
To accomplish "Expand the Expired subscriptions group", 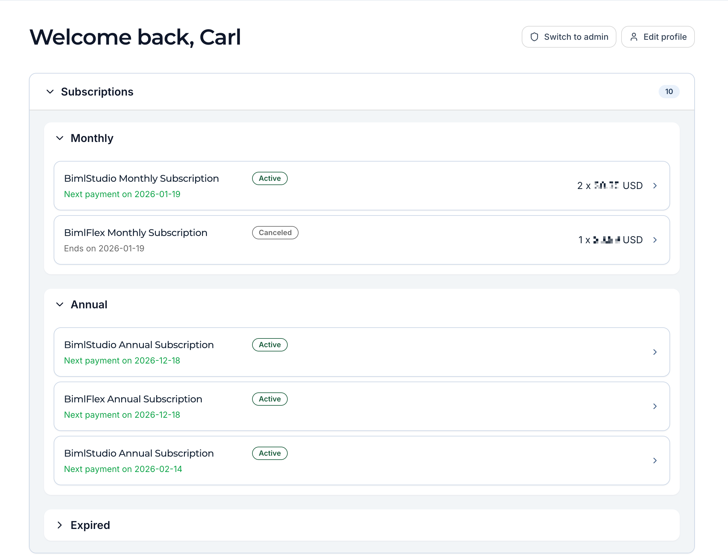I will [x=60, y=525].
